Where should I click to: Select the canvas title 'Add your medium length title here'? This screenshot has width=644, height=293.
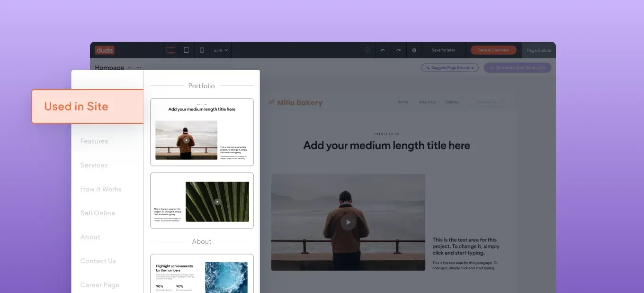pyautogui.click(x=387, y=146)
